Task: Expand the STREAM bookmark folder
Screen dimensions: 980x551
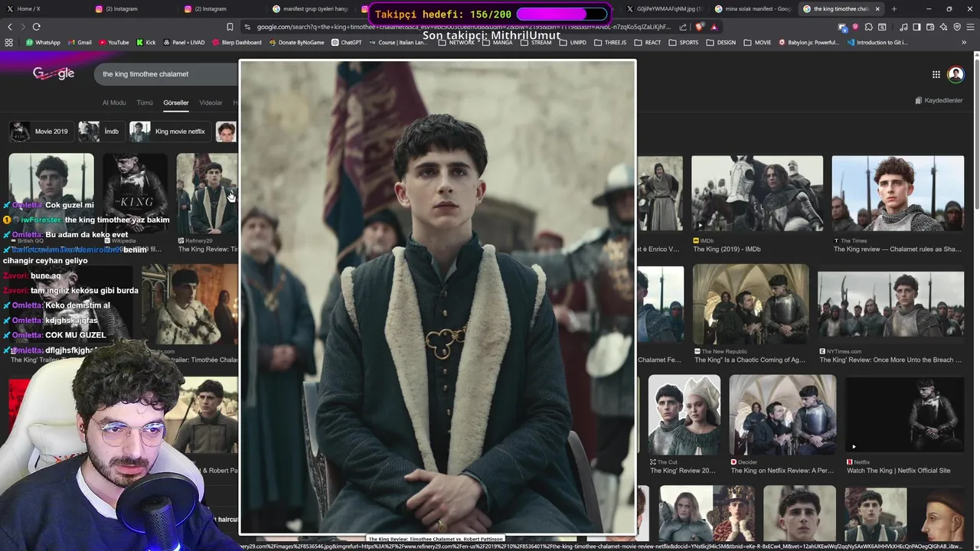Action: pos(537,42)
